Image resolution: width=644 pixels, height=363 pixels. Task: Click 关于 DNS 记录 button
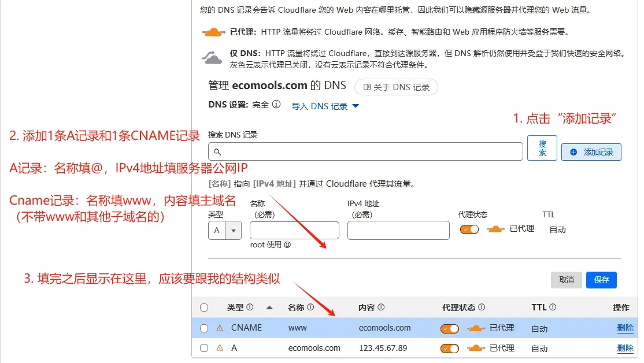pos(396,87)
